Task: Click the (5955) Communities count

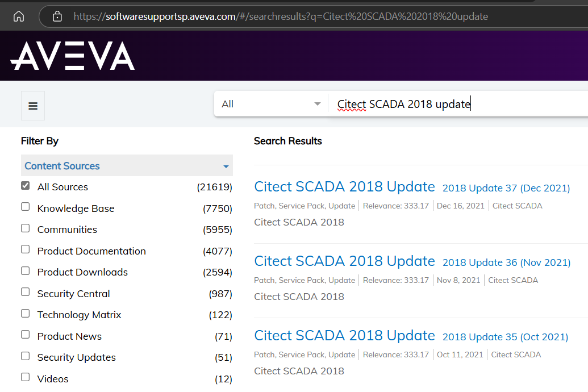Action: [x=218, y=230]
